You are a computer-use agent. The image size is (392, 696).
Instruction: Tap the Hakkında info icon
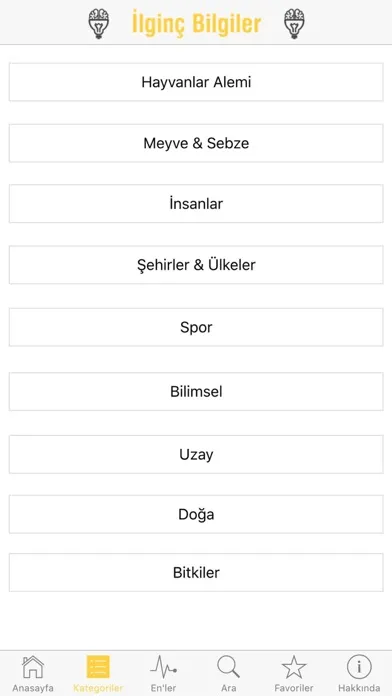(x=359, y=667)
